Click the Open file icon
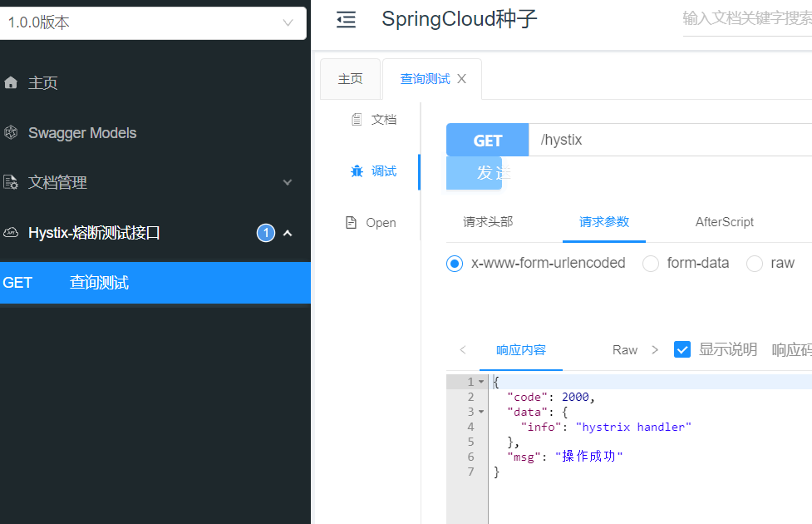The image size is (812, 524). pos(351,222)
